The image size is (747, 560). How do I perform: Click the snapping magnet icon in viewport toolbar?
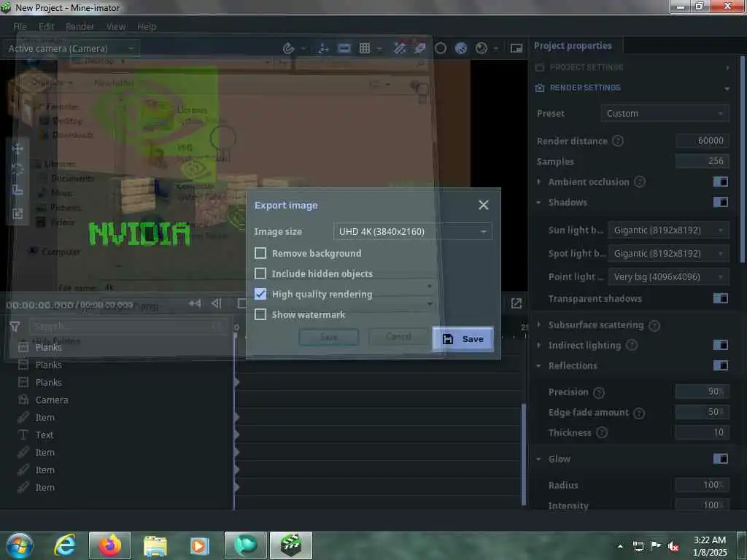click(x=288, y=48)
